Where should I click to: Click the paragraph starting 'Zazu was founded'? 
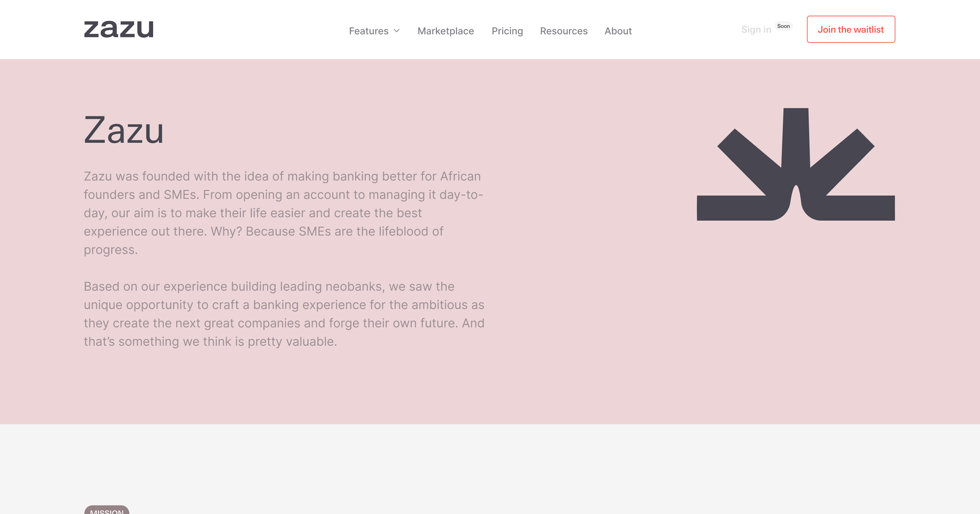tap(283, 213)
